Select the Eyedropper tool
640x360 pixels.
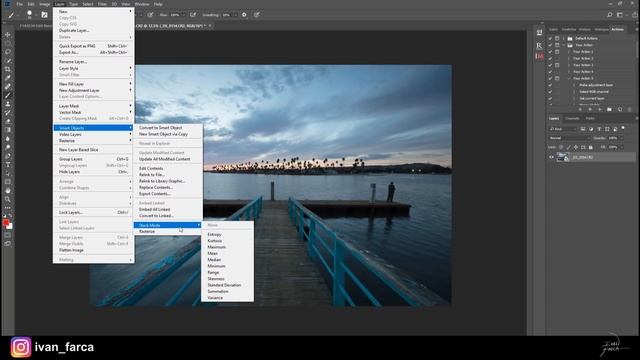coord(8,78)
